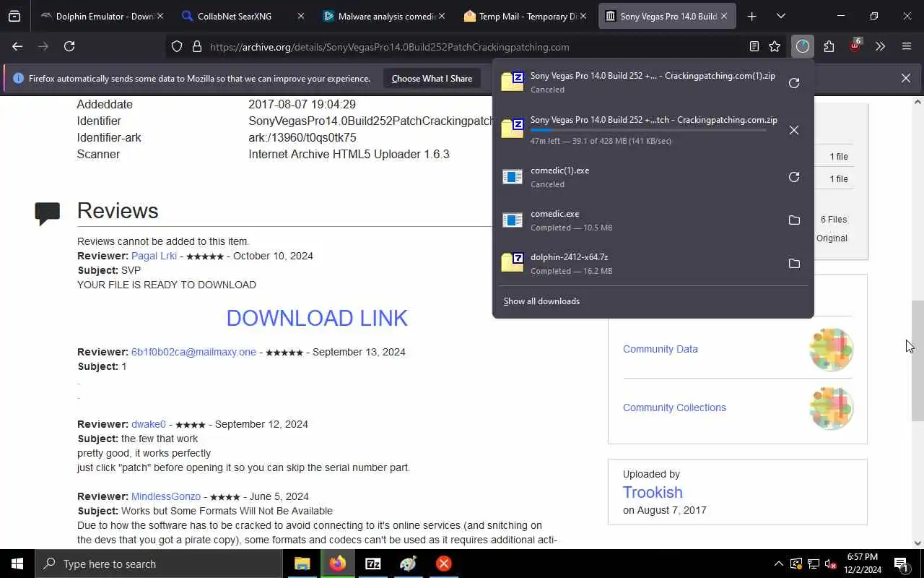This screenshot has width=924, height=578.
Task: Click the Sony Vegas download progress bar
Action: pos(648,131)
